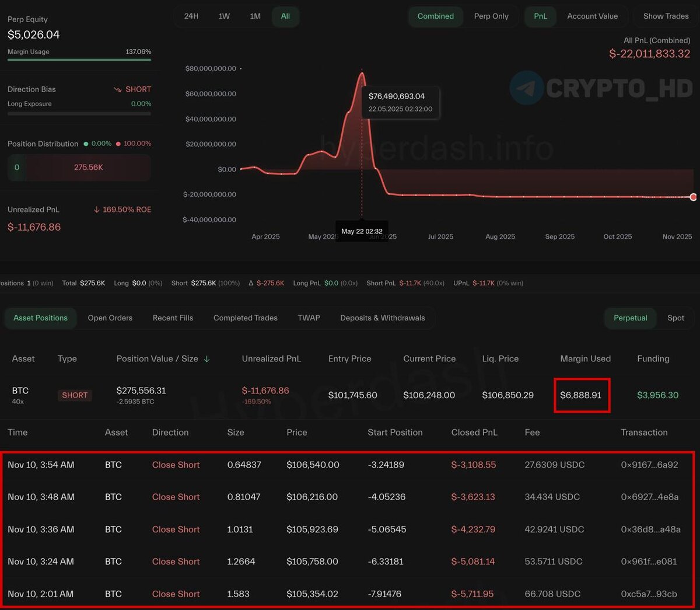Show the PnL chart

[541, 16]
